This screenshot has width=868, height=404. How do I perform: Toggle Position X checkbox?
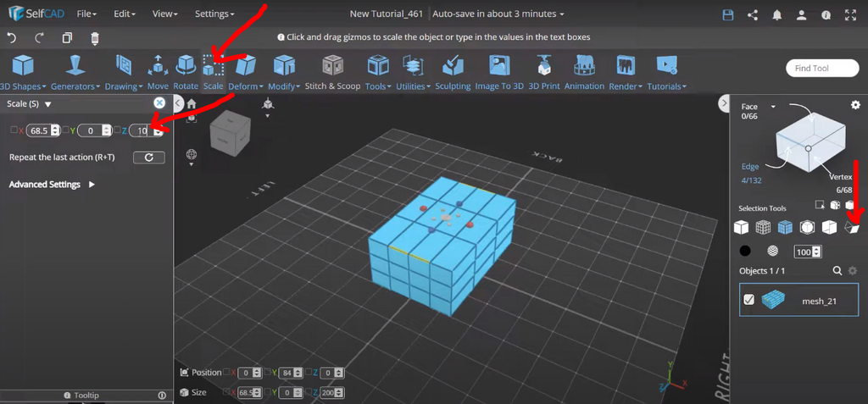[x=225, y=373]
